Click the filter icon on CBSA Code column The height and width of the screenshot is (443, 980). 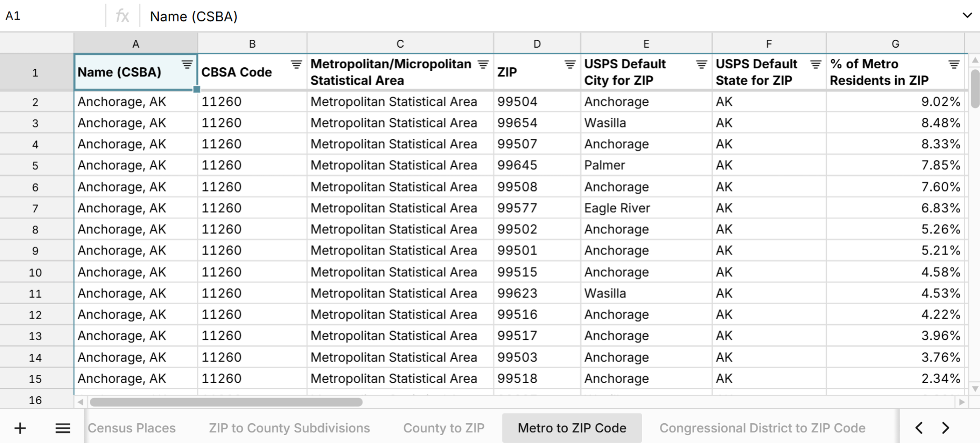pos(296,65)
